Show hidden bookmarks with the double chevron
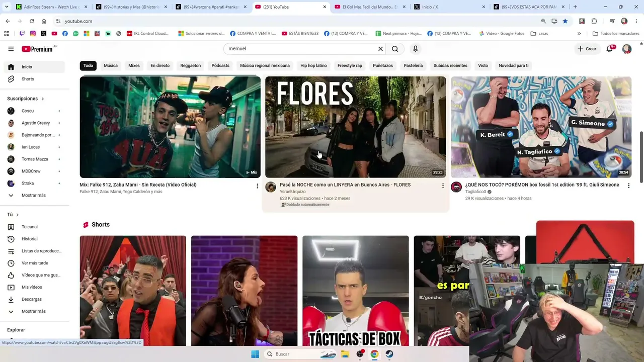Image resolution: width=644 pixels, height=362 pixels. pyautogui.click(x=579, y=34)
